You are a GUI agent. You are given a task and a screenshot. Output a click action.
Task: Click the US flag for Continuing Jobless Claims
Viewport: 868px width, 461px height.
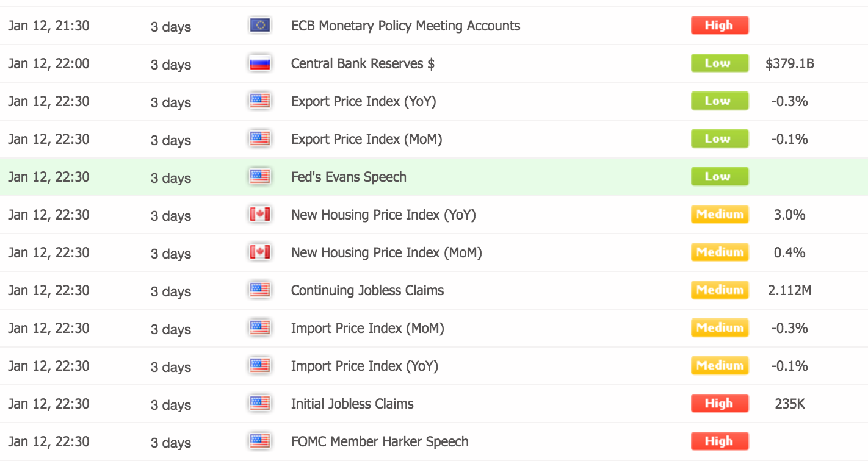(260, 290)
